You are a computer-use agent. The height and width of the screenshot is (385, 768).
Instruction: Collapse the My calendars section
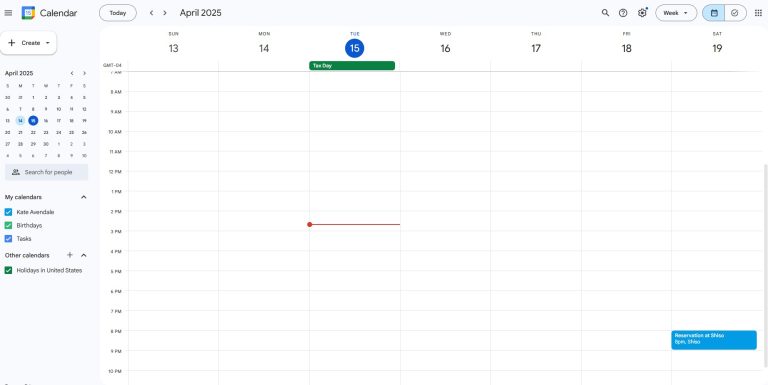[83, 197]
